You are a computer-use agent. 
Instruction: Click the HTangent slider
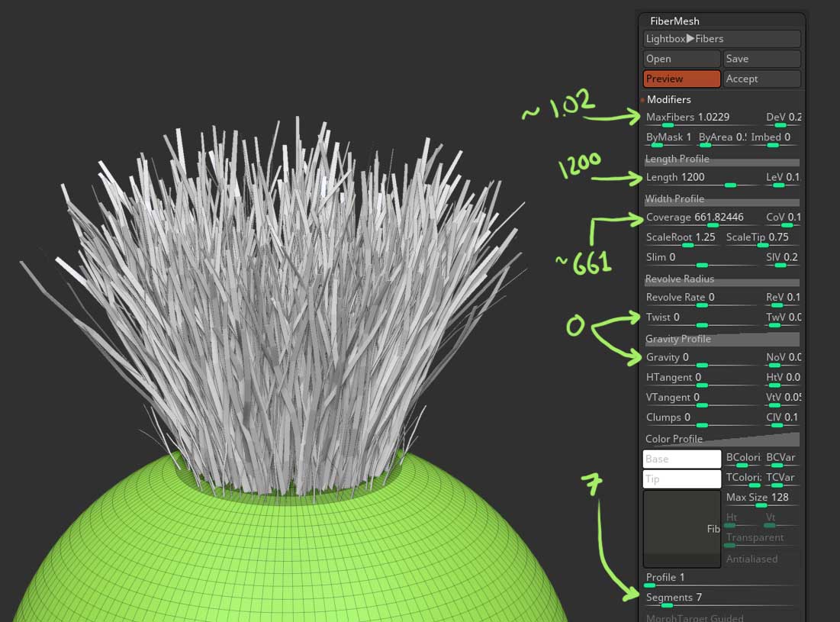coord(702,379)
